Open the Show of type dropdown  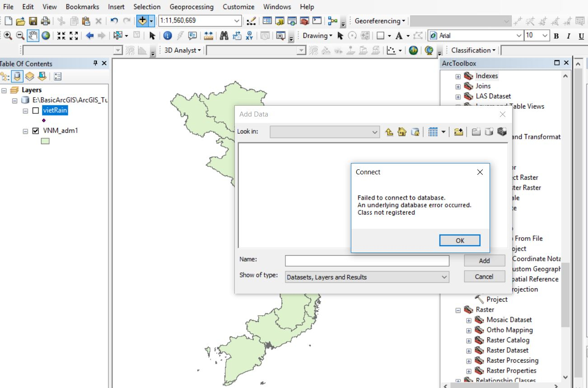(444, 277)
